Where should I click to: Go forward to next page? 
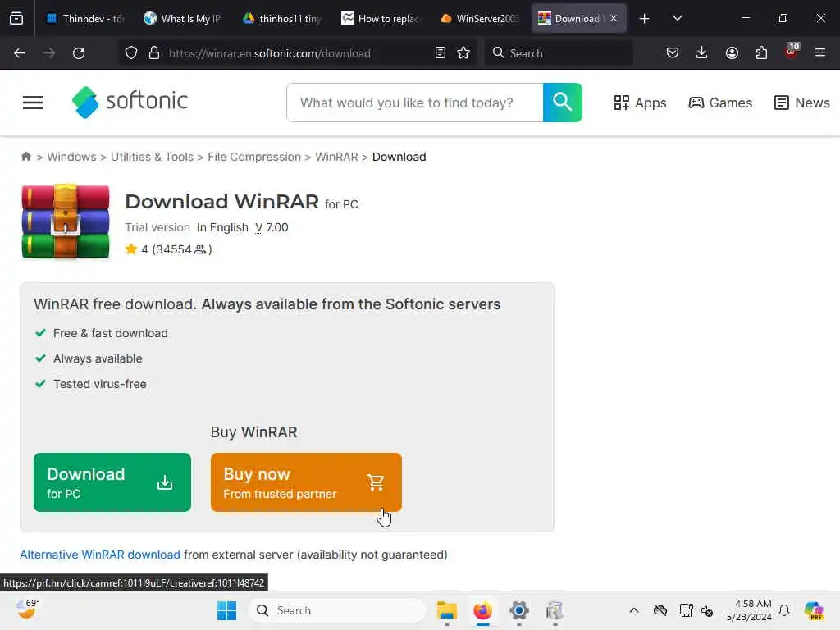48,53
